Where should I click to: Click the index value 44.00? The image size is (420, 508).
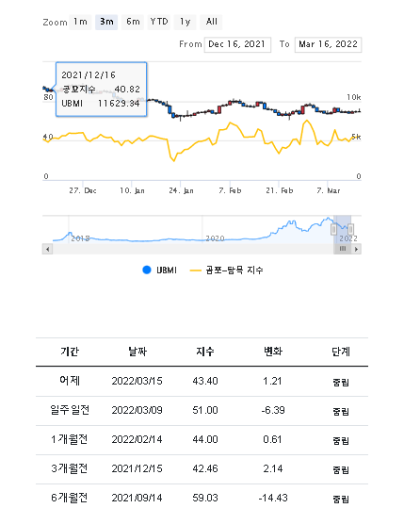point(205,439)
